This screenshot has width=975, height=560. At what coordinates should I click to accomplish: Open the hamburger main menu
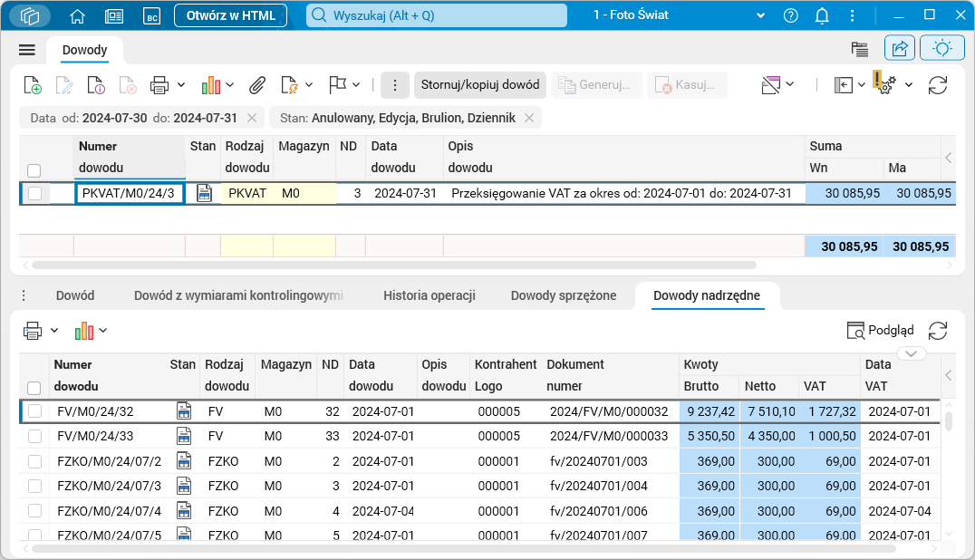(26, 50)
